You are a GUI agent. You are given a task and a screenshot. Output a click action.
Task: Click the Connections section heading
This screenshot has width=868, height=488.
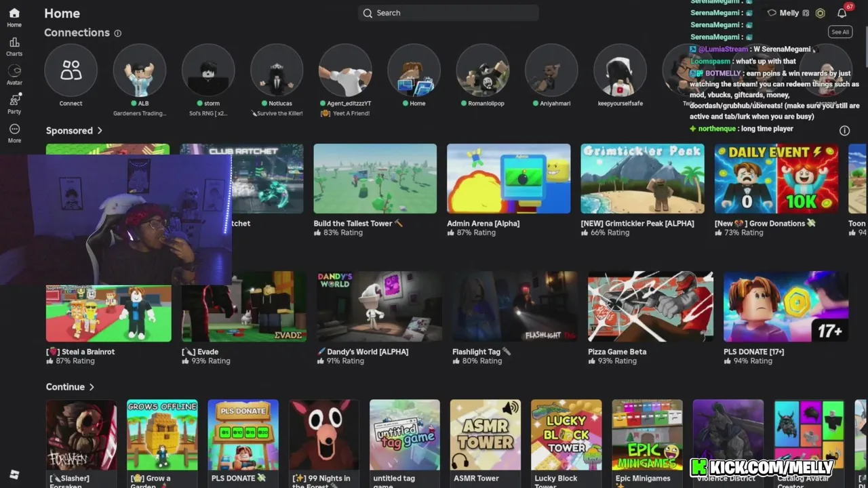coord(77,33)
